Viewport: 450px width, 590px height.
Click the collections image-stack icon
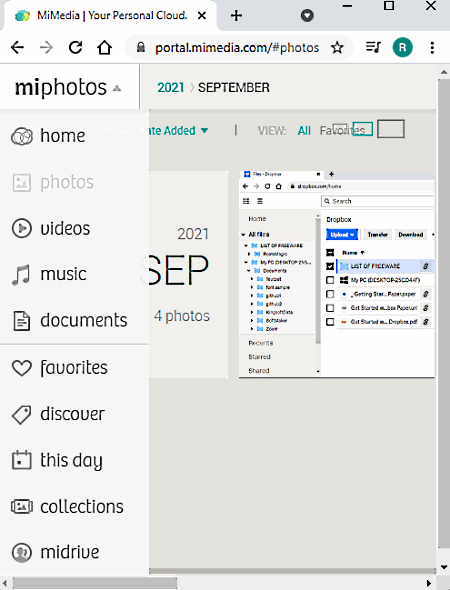tap(21, 506)
